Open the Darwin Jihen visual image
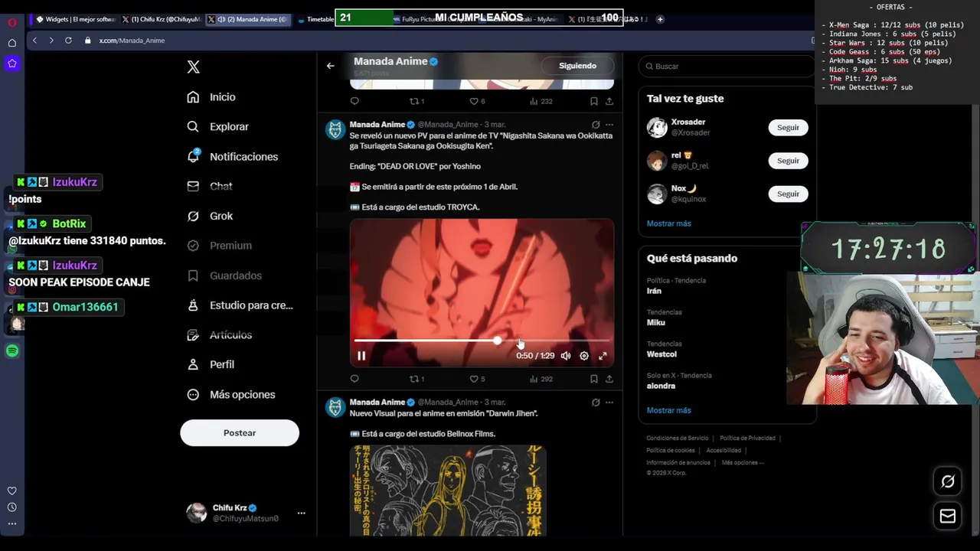This screenshot has height=551, width=980. 448,491
